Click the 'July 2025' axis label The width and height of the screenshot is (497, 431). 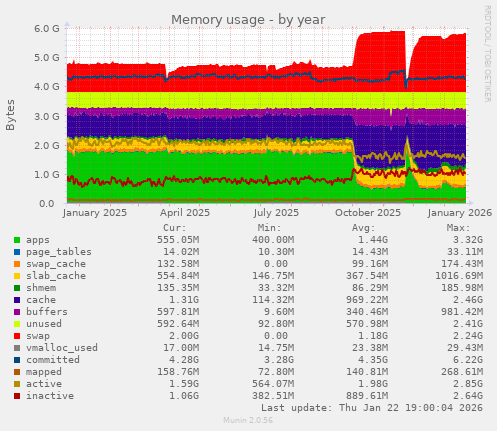pyautogui.click(x=276, y=213)
